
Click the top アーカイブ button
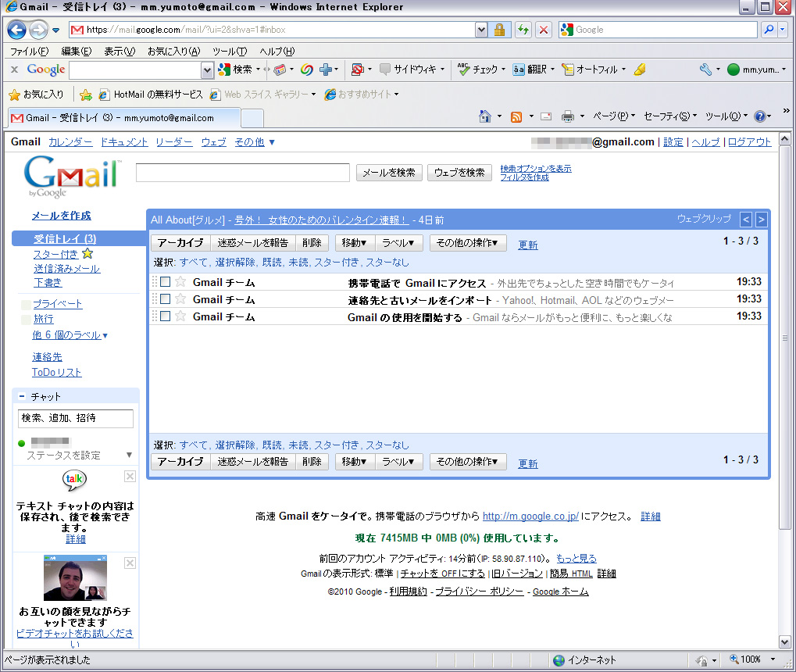tap(180, 243)
